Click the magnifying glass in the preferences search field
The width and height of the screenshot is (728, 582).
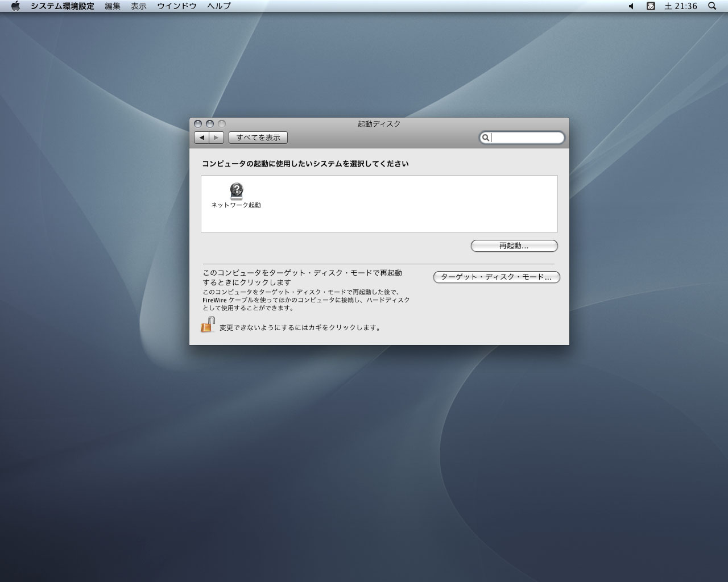(x=485, y=138)
